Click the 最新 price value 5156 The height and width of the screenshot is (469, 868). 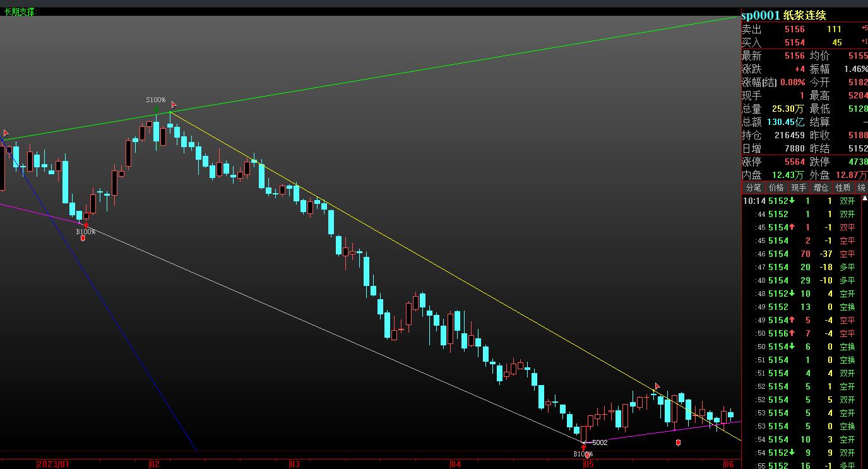[795, 56]
